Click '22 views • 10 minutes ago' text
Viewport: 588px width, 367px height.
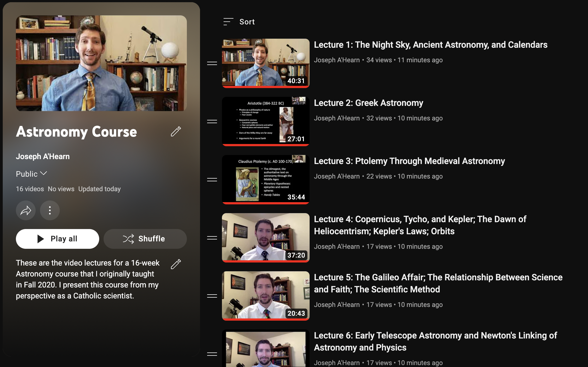(x=405, y=176)
